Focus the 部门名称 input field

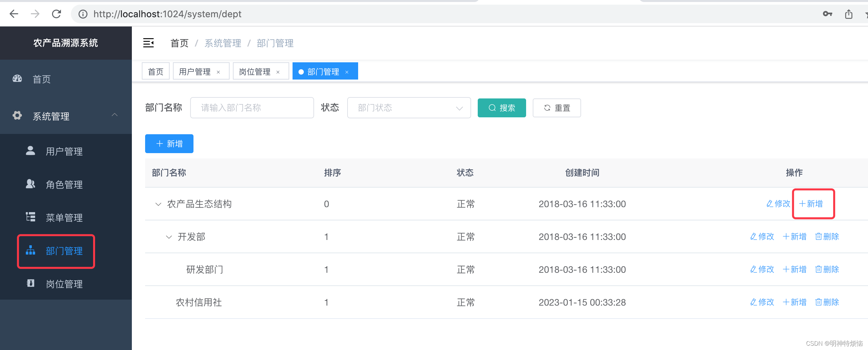point(252,108)
